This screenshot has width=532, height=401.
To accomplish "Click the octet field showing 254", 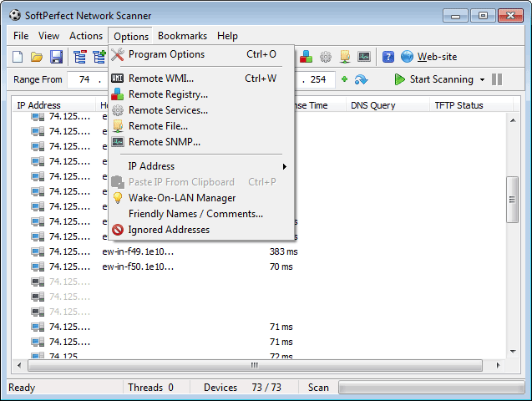I will pyautogui.click(x=318, y=79).
